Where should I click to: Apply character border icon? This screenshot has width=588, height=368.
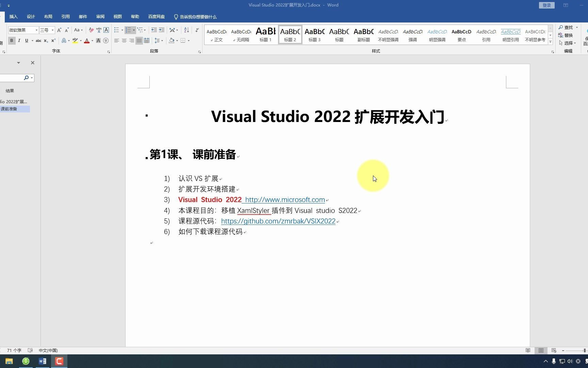pos(106,30)
